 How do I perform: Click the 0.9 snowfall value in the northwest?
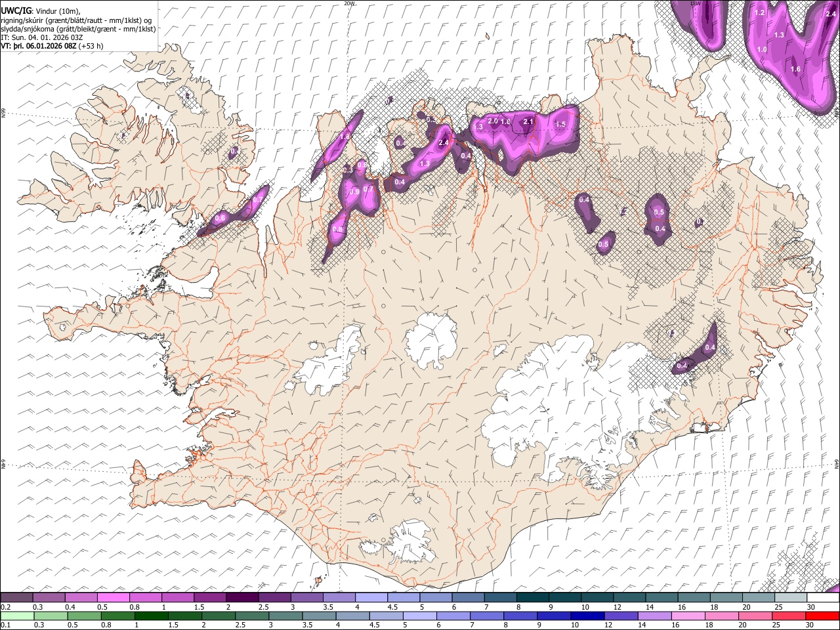[x=355, y=192]
